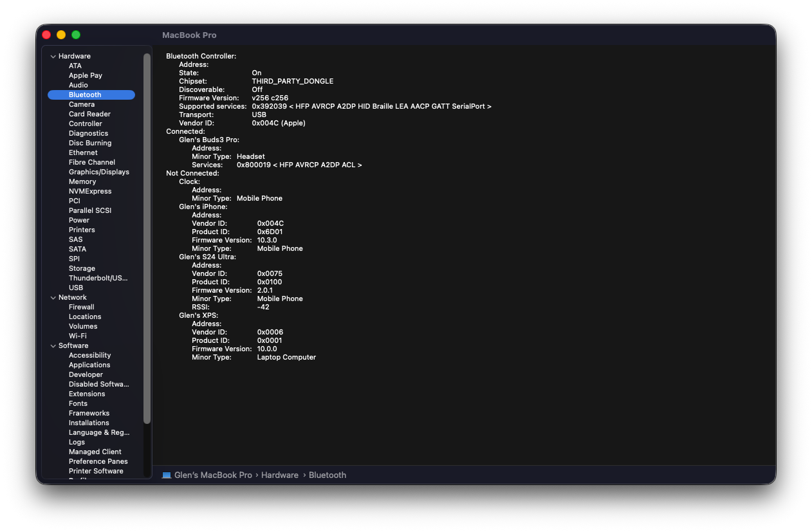Open the Audio hardware entry
Screen dimensions: 812x532
coord(78,85)
